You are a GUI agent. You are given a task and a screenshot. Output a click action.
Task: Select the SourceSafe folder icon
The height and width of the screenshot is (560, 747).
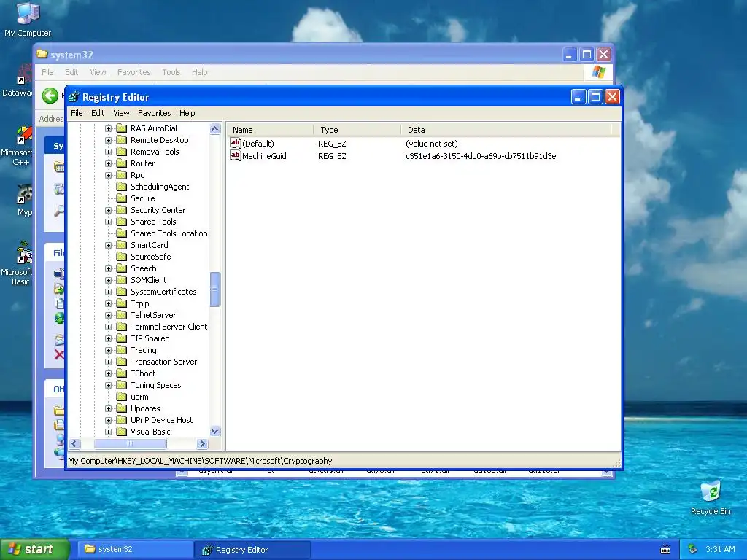click(122, 257)
